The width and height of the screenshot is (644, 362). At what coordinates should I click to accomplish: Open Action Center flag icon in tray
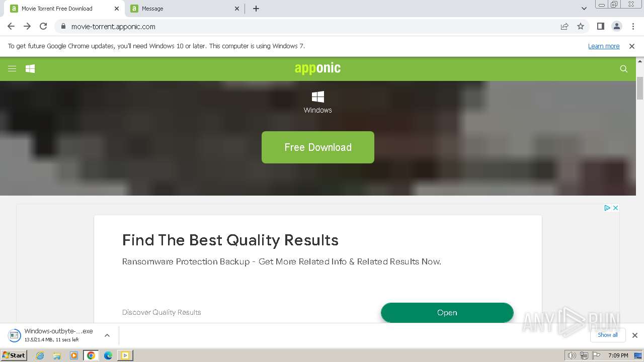coord(596,355)
